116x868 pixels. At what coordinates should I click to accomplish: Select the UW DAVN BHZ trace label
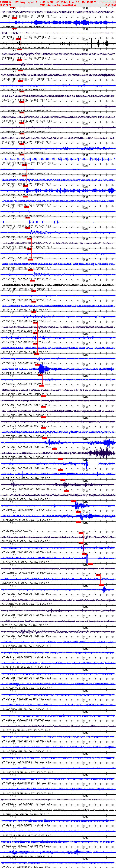[27, 489]
